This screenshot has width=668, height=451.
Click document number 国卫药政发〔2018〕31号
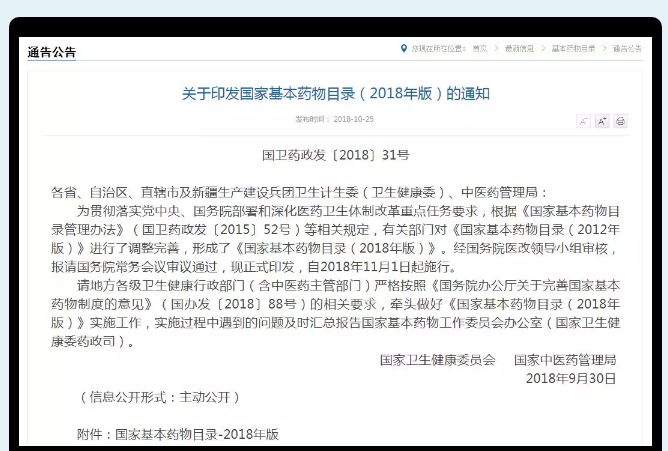tap(335, 155)
